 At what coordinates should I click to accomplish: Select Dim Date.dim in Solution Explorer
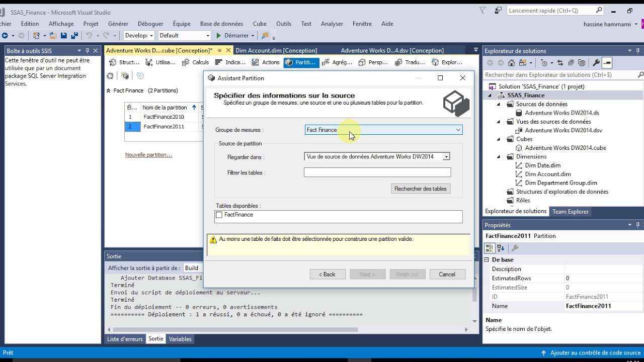542,165
